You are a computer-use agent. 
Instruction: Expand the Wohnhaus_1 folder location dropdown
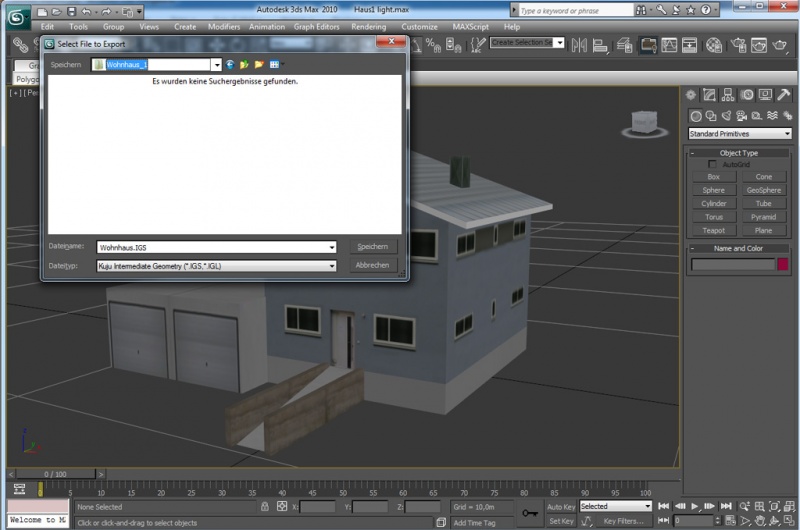(216, 64)
